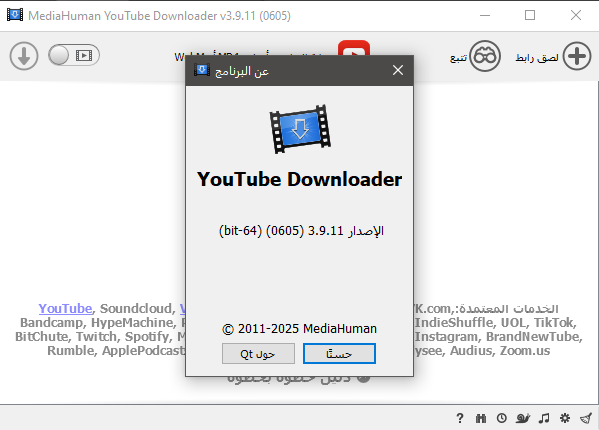This screenshot has height=430, width=599.
Task: Click the Audius service name
Action: 471,351
